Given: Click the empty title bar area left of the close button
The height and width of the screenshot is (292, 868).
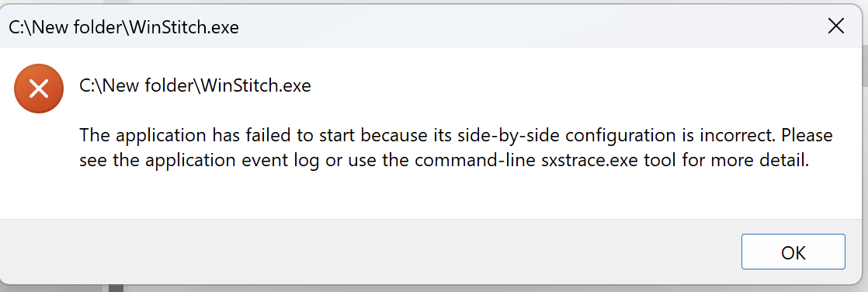Looking at the screenshot, I should pyautogui.click(x=526, y=26).
